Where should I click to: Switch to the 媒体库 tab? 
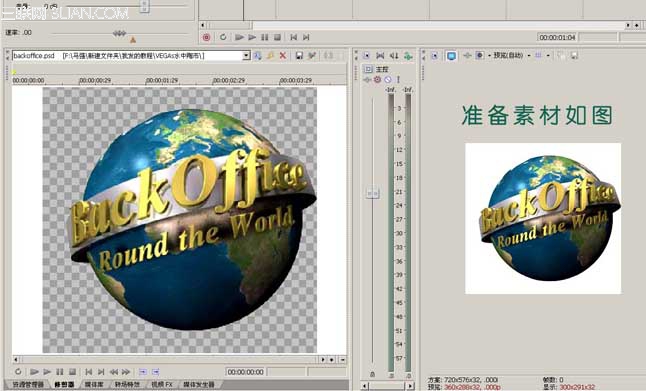(x=94, y=384)
